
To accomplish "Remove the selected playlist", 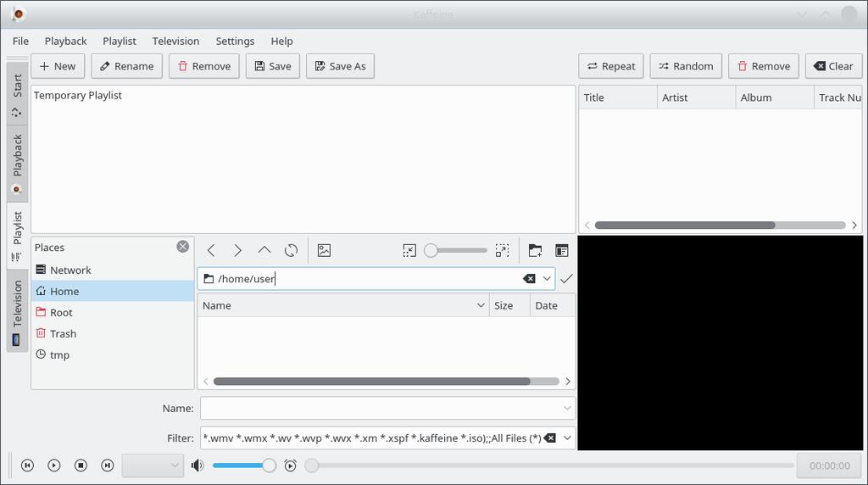I will (x=203, y=66).
